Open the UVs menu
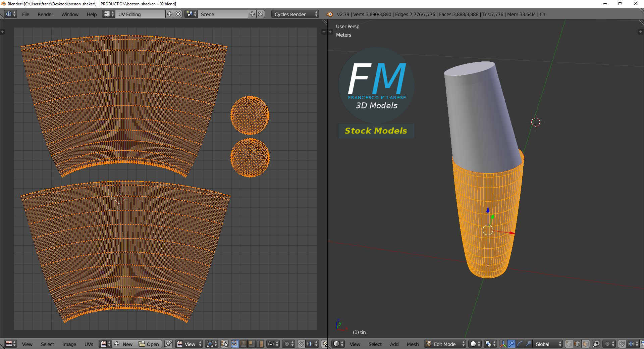The height and width of the screenshot is (349, 644). tap(89, 344)
